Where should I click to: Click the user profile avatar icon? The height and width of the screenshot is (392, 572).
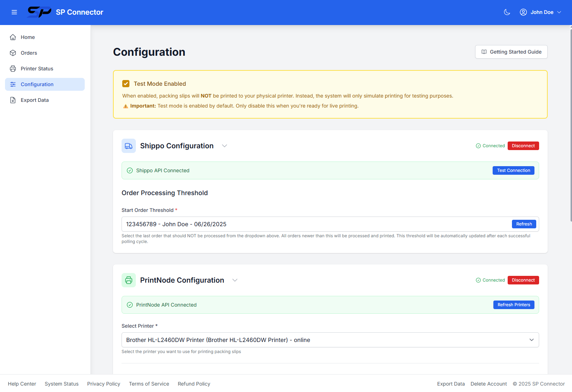click(x=523, y=12)
